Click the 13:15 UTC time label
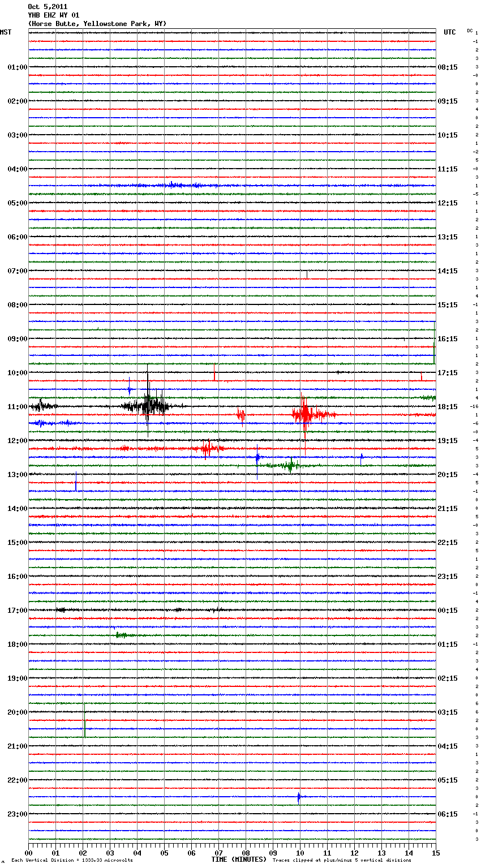Viewport: 481px width, 868px height. click(x=448, y=237)
